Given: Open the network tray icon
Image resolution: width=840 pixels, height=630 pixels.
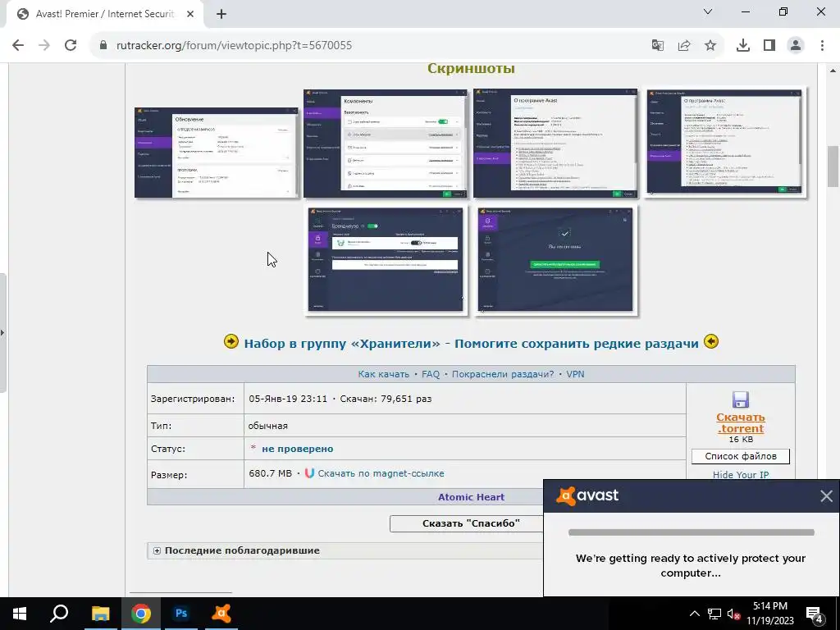Looking at the screenshot, I should 714,614.
